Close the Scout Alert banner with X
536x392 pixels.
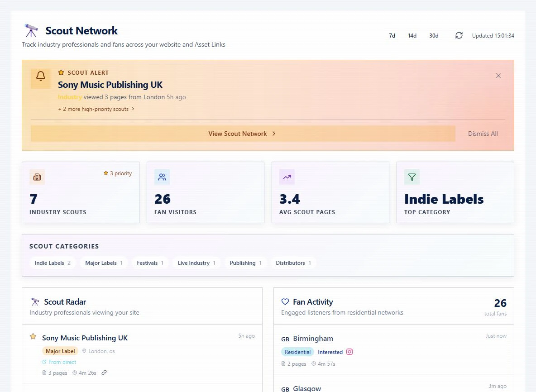click(498, 76)
